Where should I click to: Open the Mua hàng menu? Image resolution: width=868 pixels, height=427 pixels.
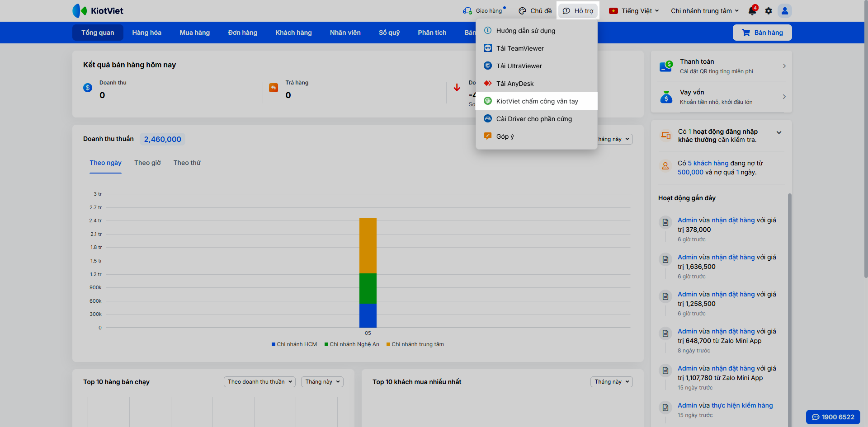(x=195, y=33)
